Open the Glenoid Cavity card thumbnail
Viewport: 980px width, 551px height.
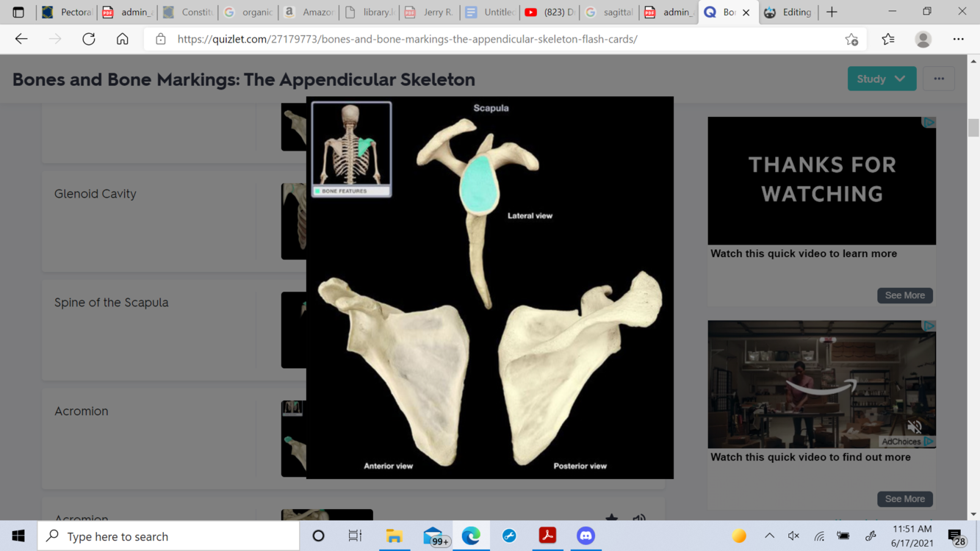point(294,221)
